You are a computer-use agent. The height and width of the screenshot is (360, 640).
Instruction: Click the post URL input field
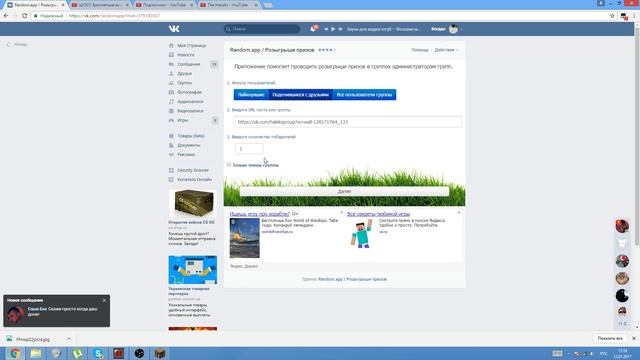(x=348, y=122)
